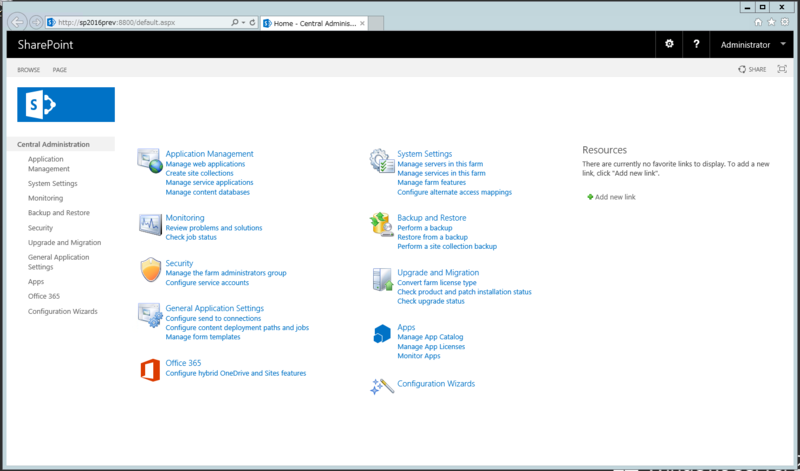This screenshot has width=800, height=471.
Task: Close the Central Administration browser tab
Action: (x=362, y=23)
